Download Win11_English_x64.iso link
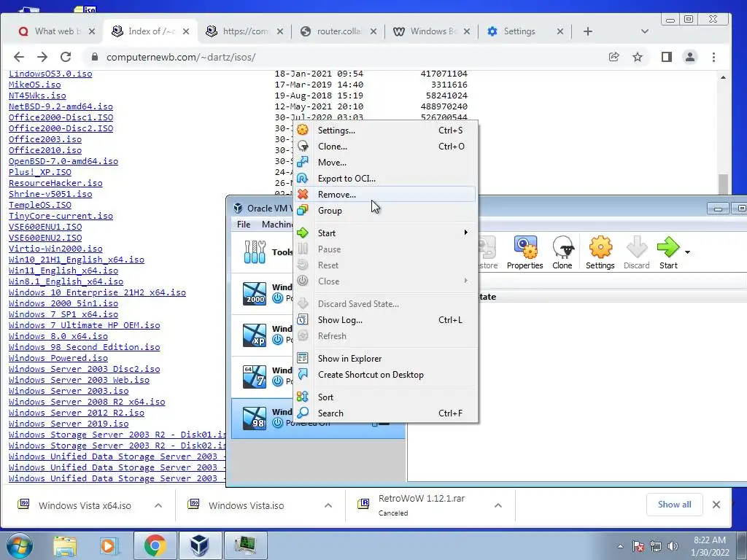The height and width of the screenshot is (560, 747). (63, 271)
